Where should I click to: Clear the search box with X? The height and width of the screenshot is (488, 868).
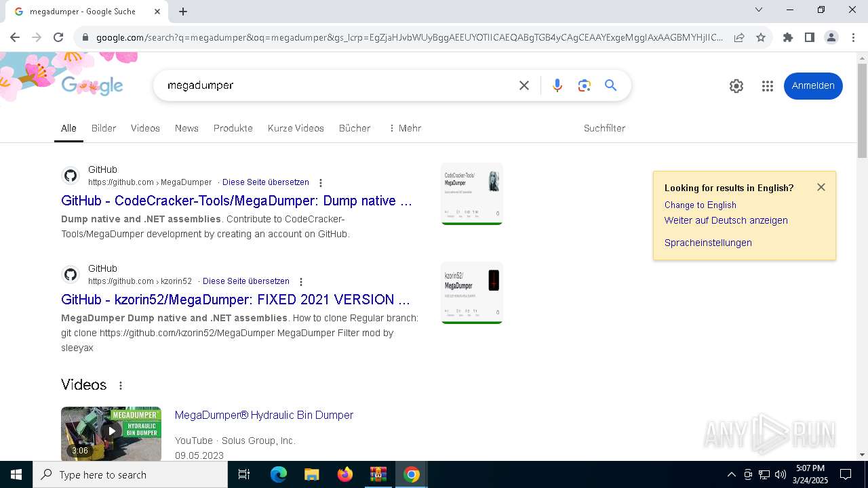coord(524,85)
